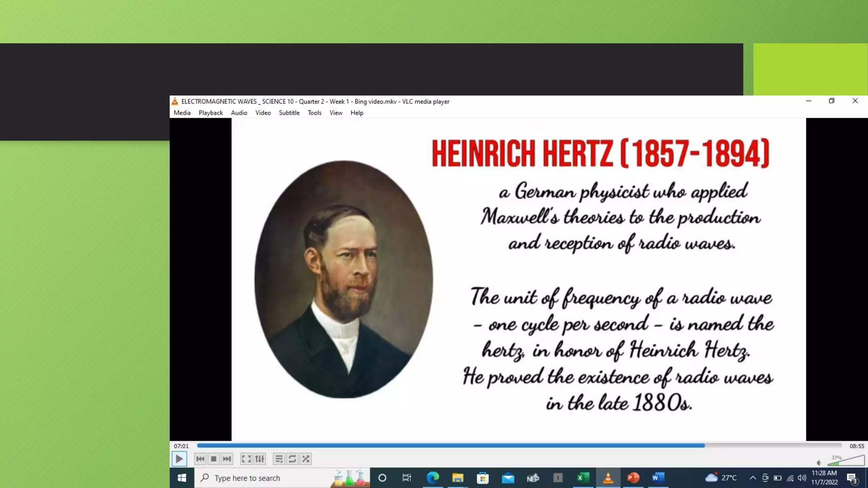Open File Explorer from taskbar

458,478
